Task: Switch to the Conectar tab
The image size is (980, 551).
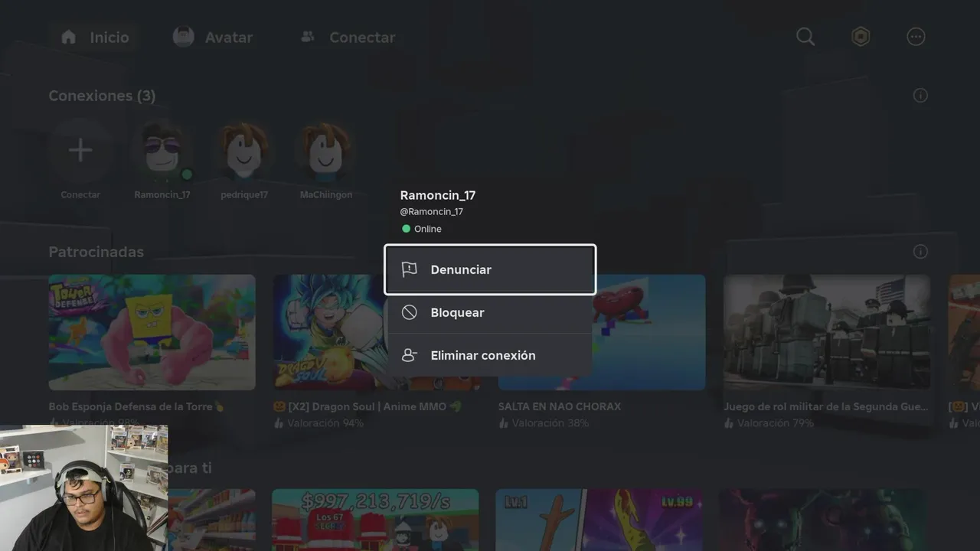Action: 348,37
